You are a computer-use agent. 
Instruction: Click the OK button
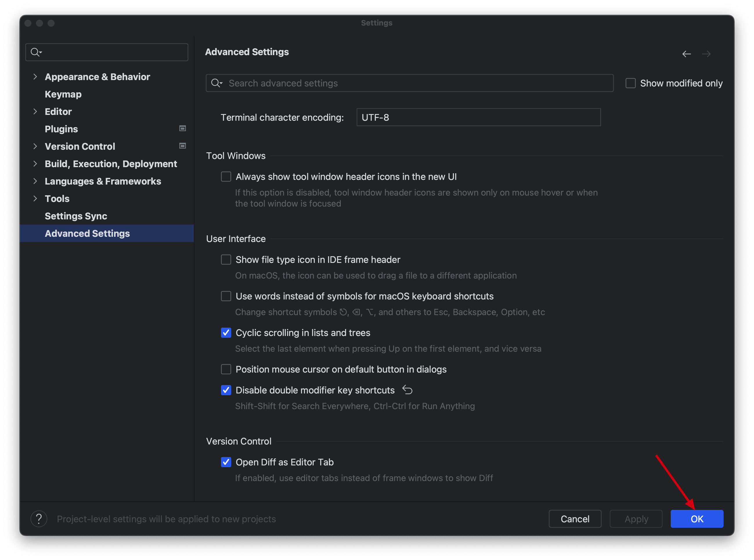[697, 519]
